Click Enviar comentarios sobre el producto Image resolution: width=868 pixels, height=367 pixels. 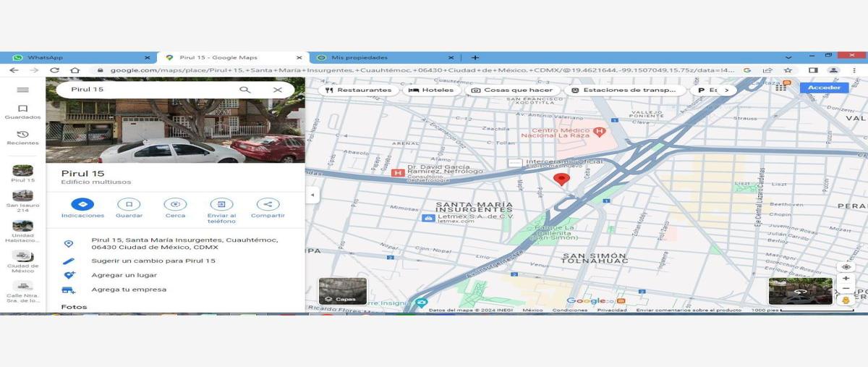pos(689,310)
